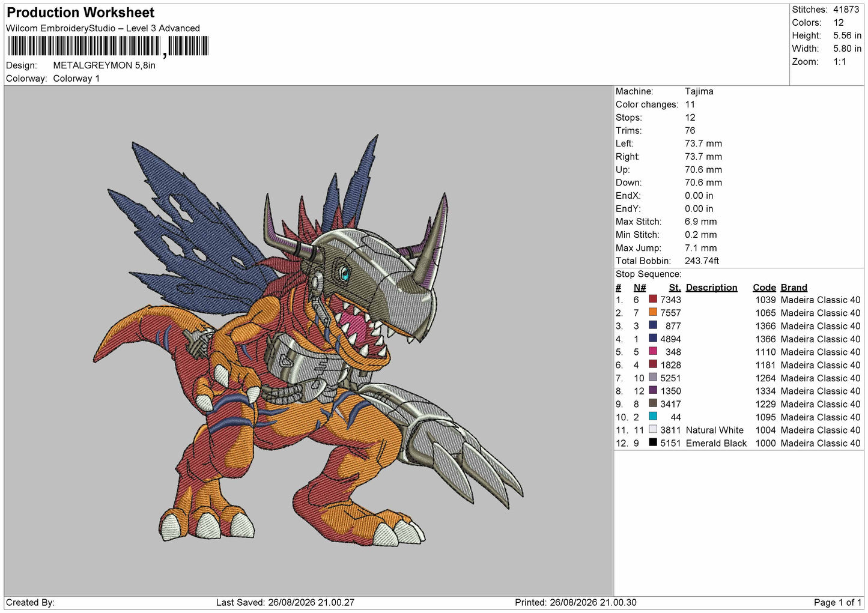Click the brown-gray swatch for stop 9 (3417)
Viewport: 868px width, 613px height.
(653, 403)
